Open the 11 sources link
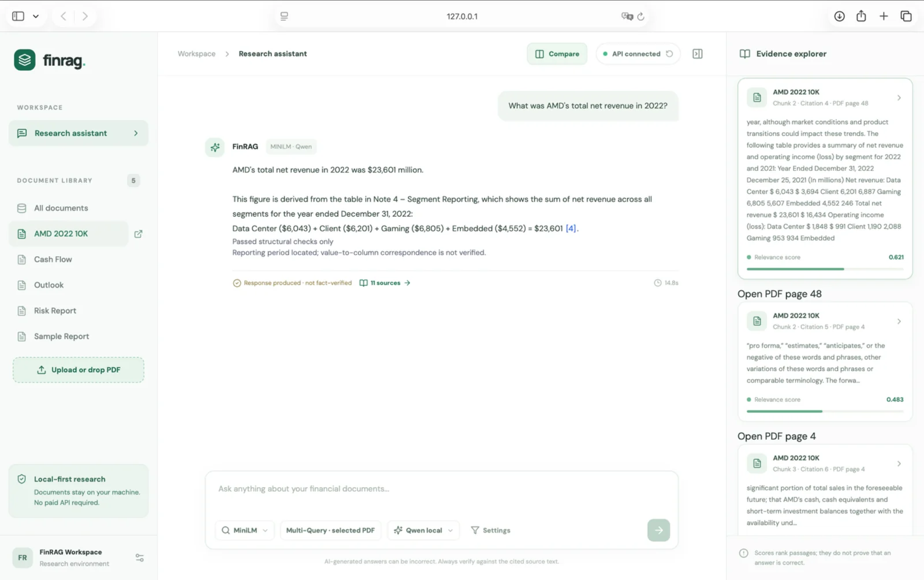The height and width of the screenshot is (580, 924). [385, 283]
